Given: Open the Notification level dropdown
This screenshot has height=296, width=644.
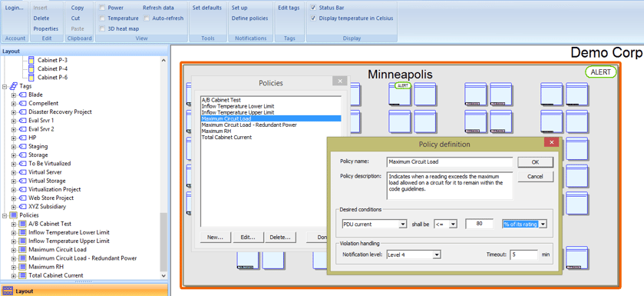Looking at the screenshot, I should click(x=437, y=255).
